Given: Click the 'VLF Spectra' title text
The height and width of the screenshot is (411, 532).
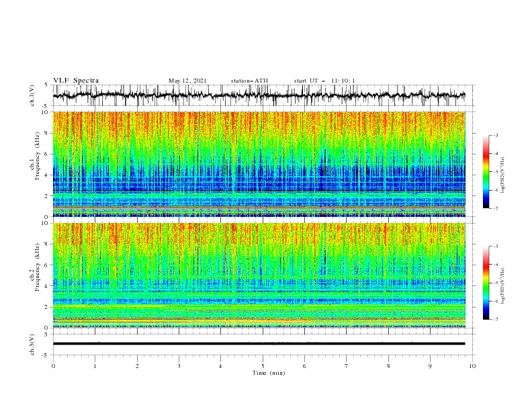Looking at the screenshot, I should click(x=76, y=81).
